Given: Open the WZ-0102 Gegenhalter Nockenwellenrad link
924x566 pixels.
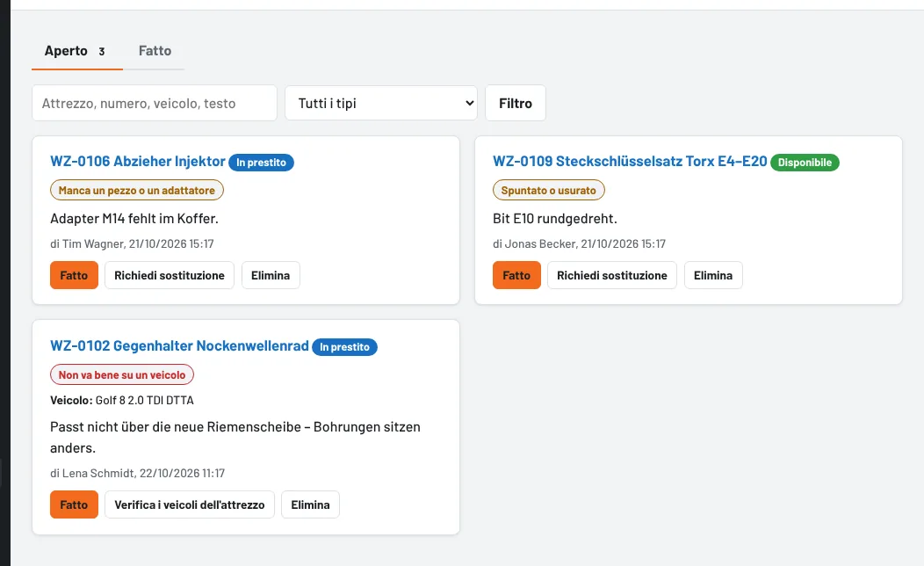Looking at the screenshot, I should tap(179, 345).
